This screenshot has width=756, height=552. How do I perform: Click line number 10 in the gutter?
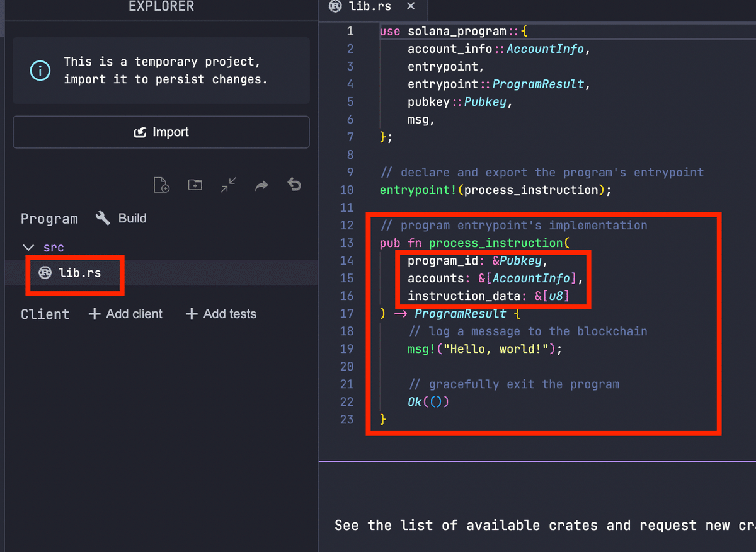[x=346, y=190]
